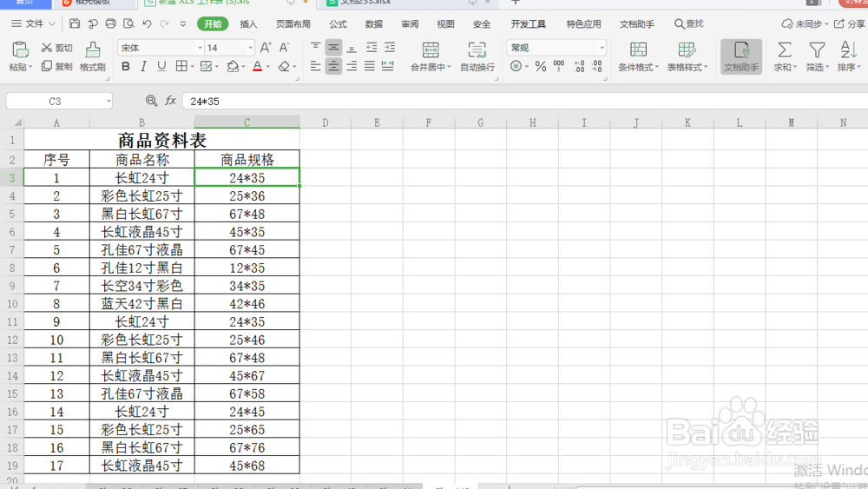Click the 分享 share button
The image size is (868, 489).
(850, 23)
